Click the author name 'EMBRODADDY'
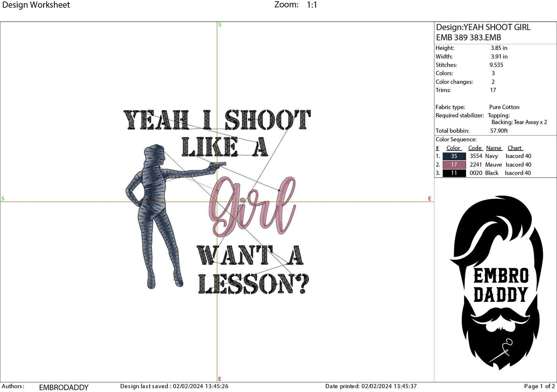This screenshot has height=392, width=557. pyautogui.click(x=64, y=387)
